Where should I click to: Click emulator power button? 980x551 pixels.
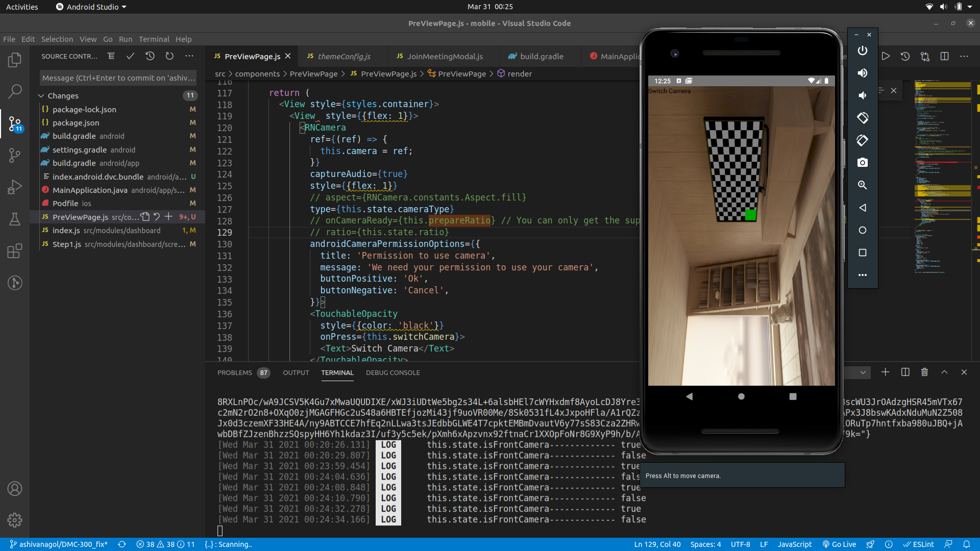coord(862,51)
